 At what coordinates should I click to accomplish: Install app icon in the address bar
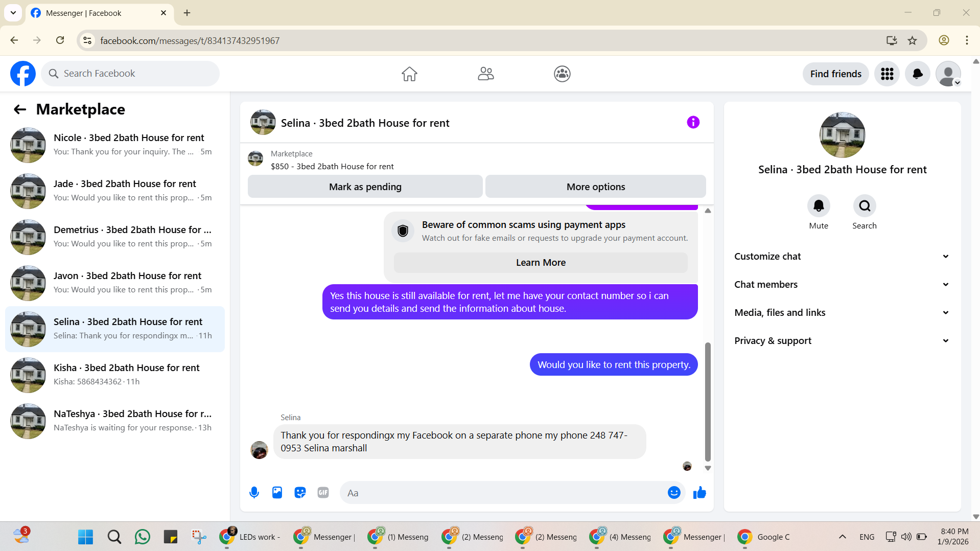click(892, 40)
